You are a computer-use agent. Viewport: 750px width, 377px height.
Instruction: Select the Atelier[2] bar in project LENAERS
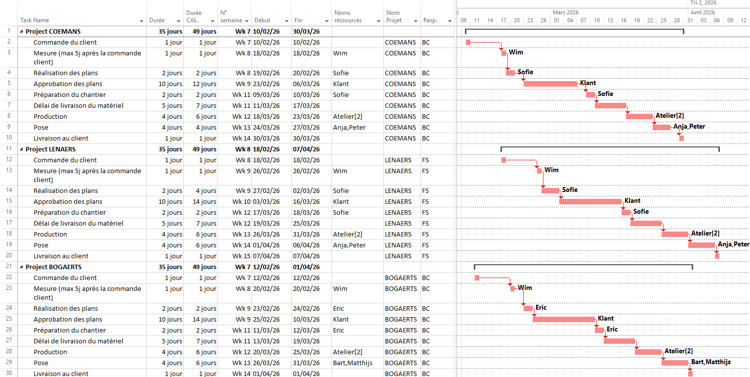click(x=675, y=234)
